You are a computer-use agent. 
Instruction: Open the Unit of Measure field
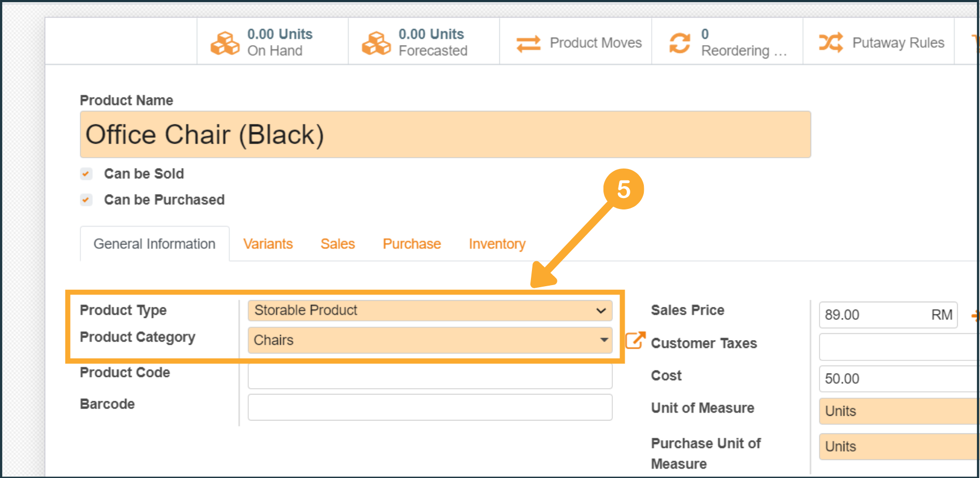click(x=898, y=411)
